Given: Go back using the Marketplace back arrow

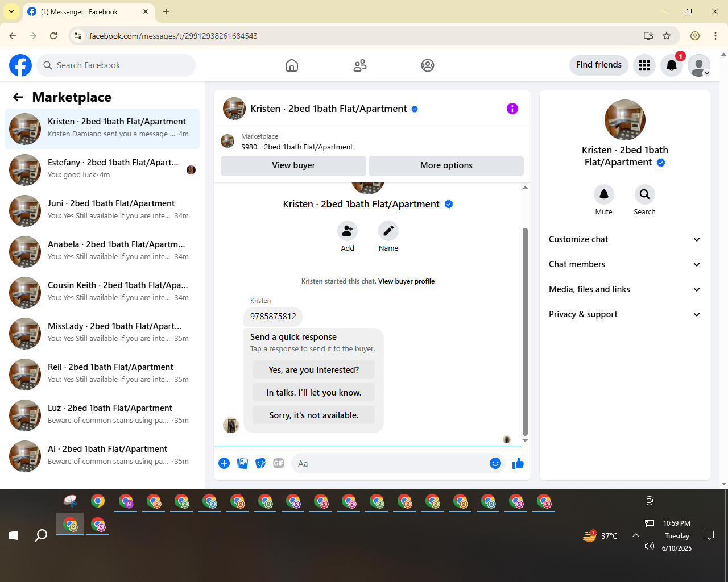Looking at the screenshot, I should pyautogui.click(x=18, y=97).
